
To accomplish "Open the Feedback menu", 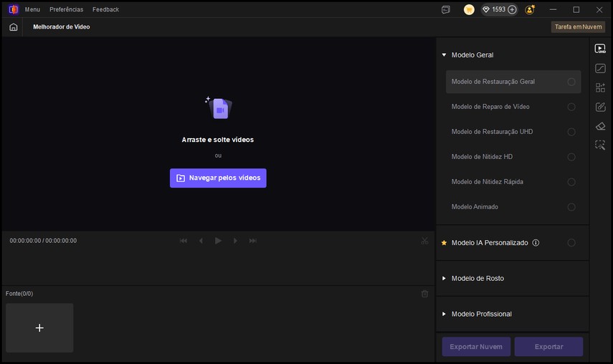I will pos(105,9).
